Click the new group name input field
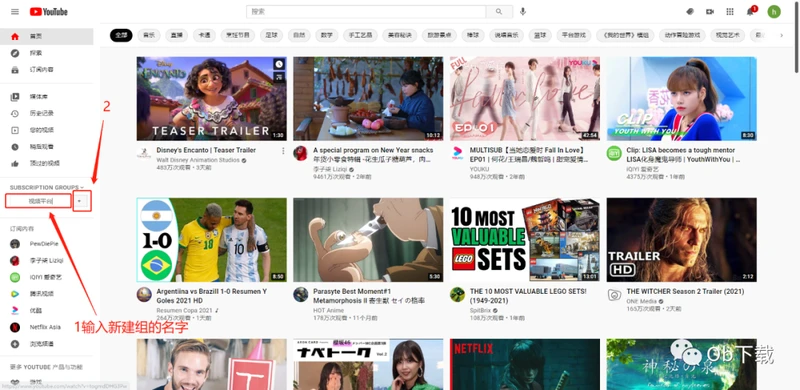The width and height of the screenshot is (800, 390). [38, 201]
